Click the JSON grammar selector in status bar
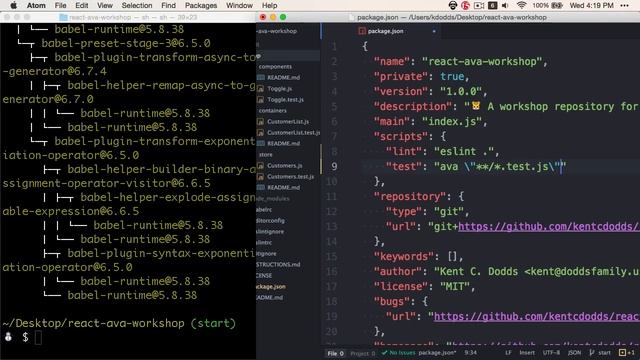 pos(574,353)
